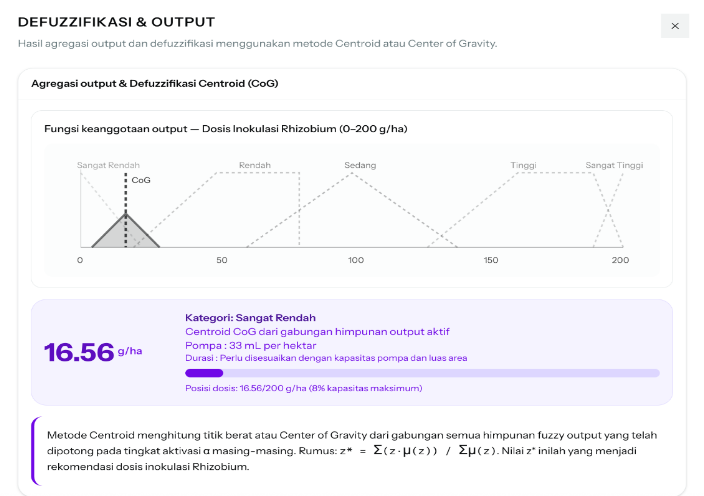Click the CoG label on chart
The height and width of the screenshot is (496, 704).
point(141,180)
